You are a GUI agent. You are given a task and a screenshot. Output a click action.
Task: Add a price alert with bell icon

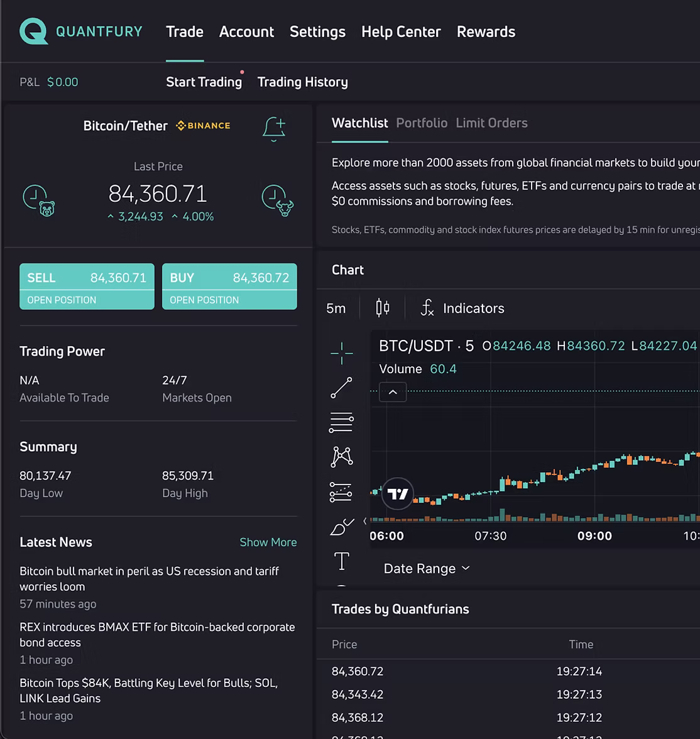(274, 129)
